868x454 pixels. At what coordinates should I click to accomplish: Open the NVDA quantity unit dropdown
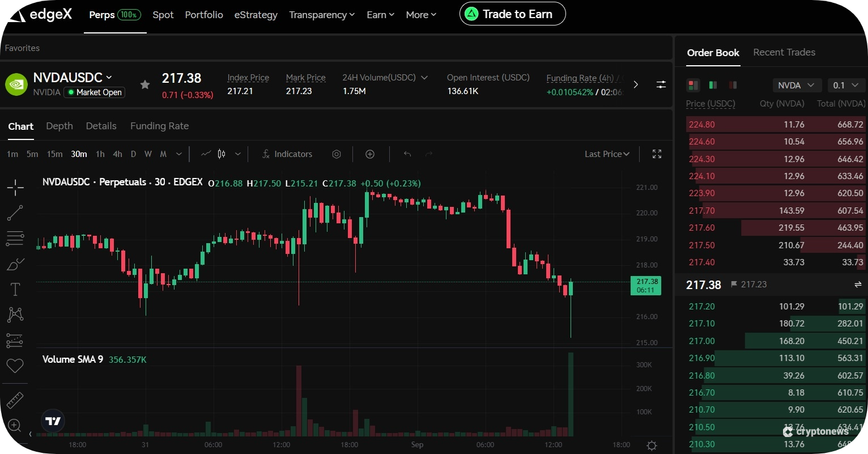tap(797, 85)
